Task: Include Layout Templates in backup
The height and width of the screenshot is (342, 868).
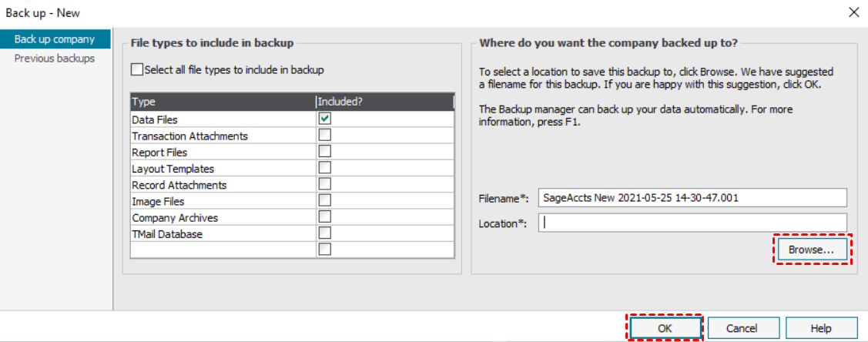Action: pyautogui.click(x=325, y=168)
